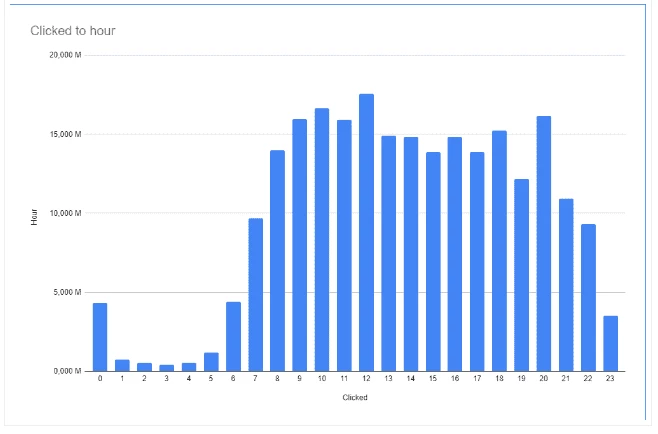
Task: Click x-axis tick label '15'
Action: (x=433, y=379)
